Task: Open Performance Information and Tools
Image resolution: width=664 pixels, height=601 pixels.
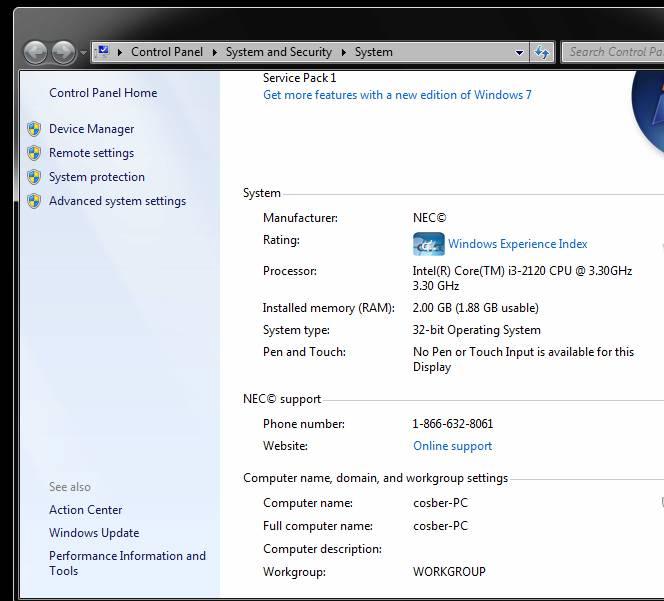Action: (x=127, y=563)
